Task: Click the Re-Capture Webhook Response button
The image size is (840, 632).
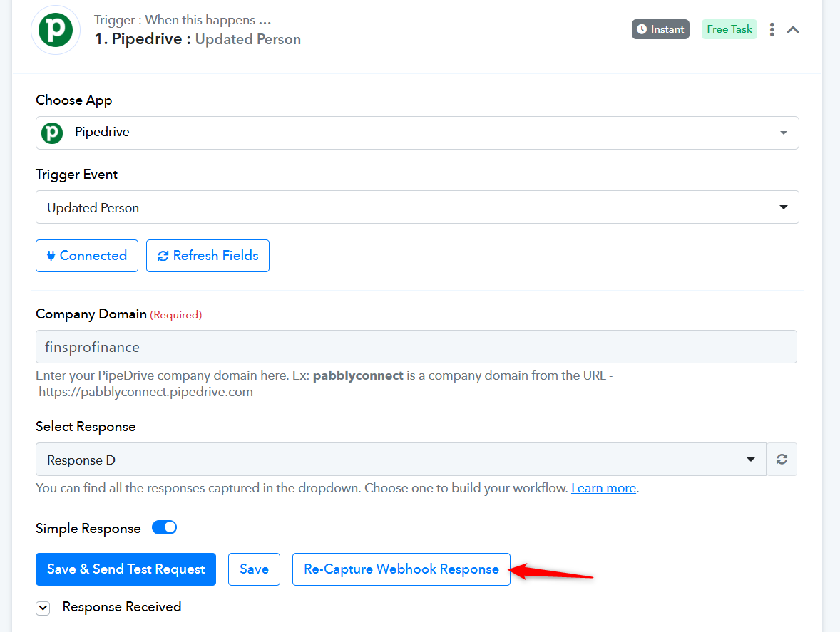Action: coord(401,569)
